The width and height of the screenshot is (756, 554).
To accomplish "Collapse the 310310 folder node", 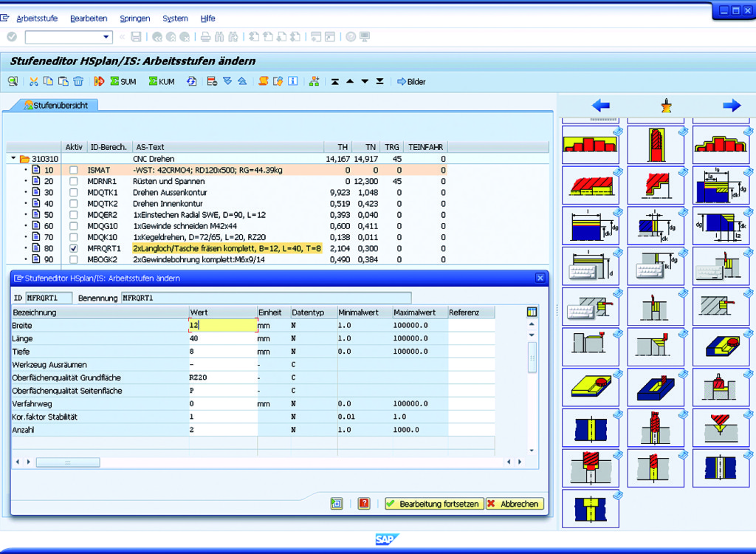I will pyautogui.click(x=13, y=158).
